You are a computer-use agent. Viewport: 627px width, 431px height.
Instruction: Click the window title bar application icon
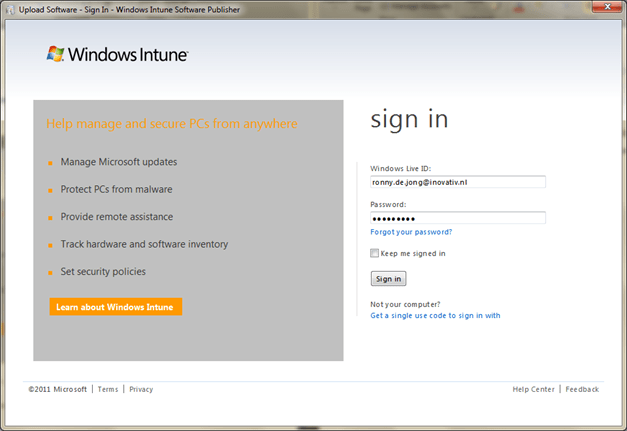[x=11, y=8]
